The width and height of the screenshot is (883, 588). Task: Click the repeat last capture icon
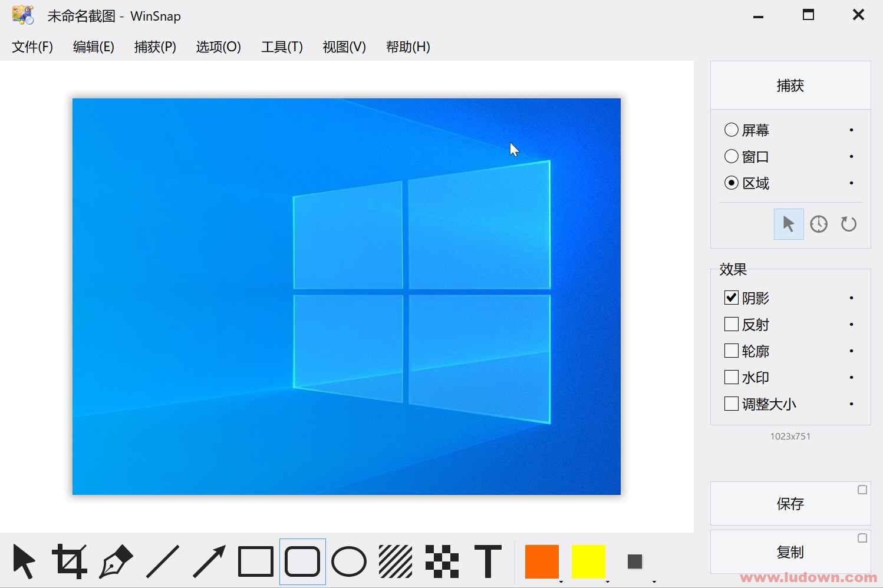pos(848,224)
